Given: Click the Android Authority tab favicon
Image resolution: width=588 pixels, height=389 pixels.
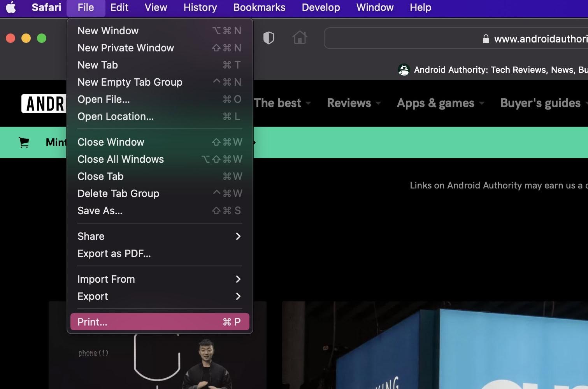Looking at the screenshot, I should click(x=404, y=70).
